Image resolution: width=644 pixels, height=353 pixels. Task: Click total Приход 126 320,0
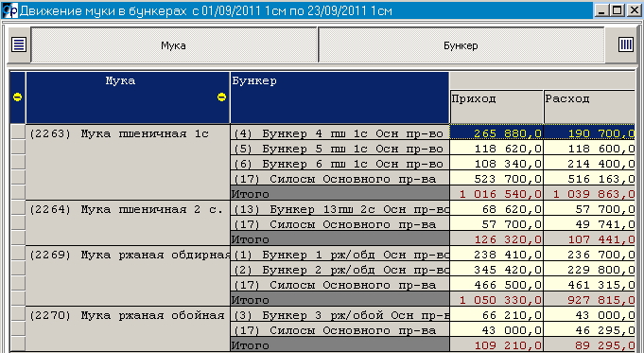coord(496,238)
